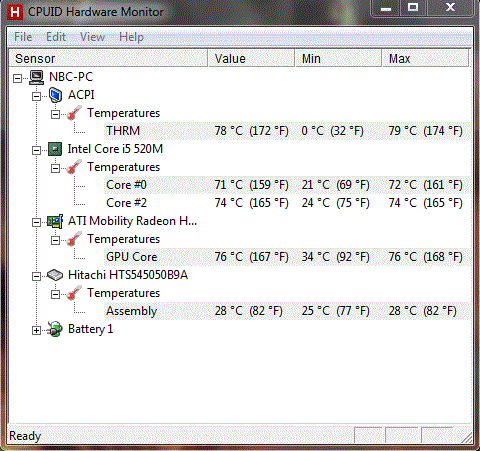Click THRM max value 79 °C (174 °F)
Viewport: 480px width, 451px height.
pyautogui.click(x=426, y=131)
